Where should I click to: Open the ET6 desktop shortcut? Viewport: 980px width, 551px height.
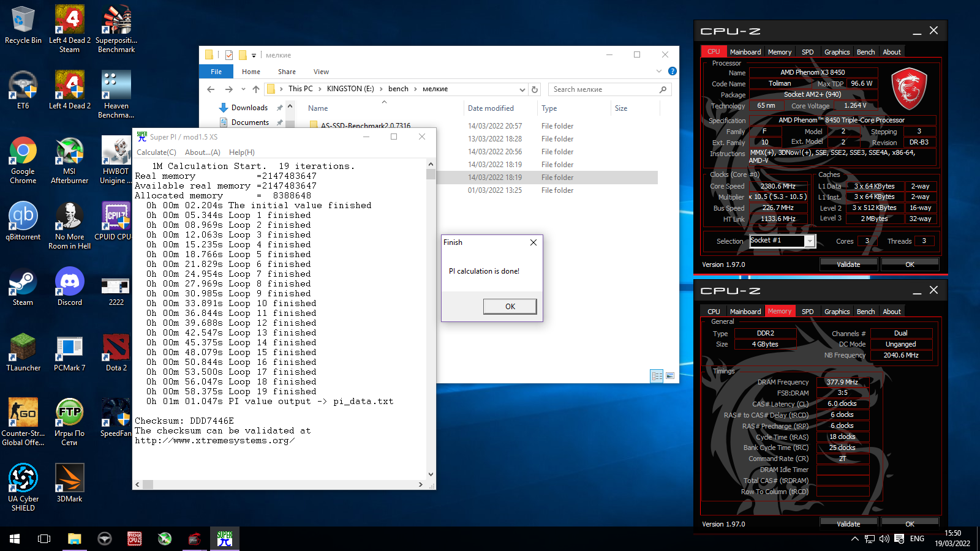[x=23, y=90]
